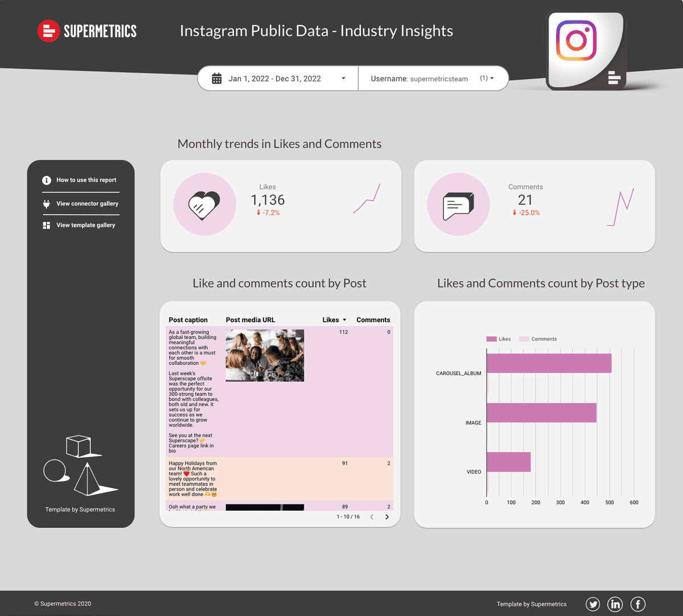
Task: Click the calendar icon in the date range selector
Action: coord(216,78)
